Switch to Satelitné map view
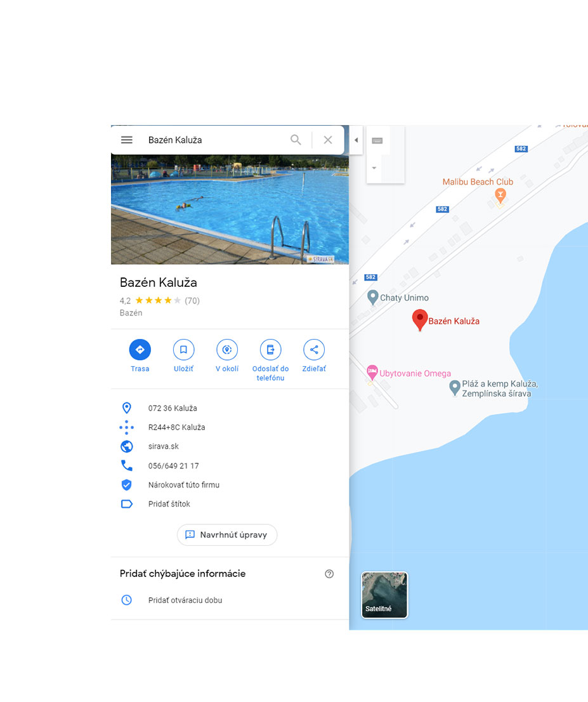The width and height of the screenshot is (588, 702). 384,595
